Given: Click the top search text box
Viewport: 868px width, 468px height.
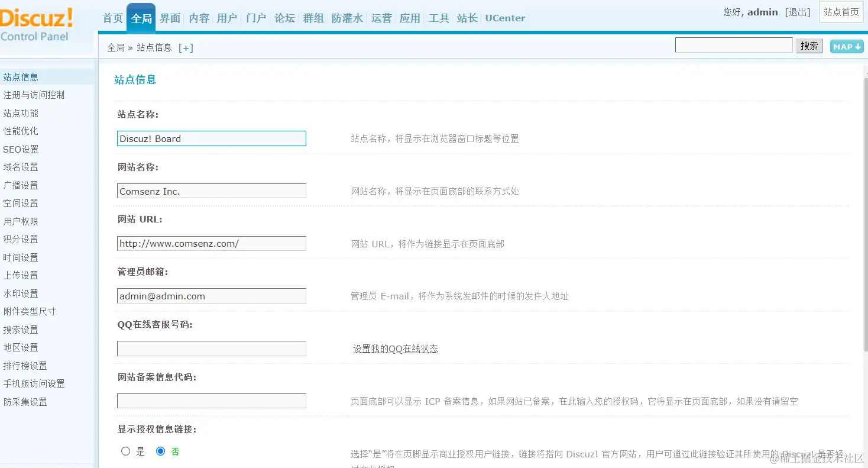Looking at the screenshot, I should (x=734, y=45).
